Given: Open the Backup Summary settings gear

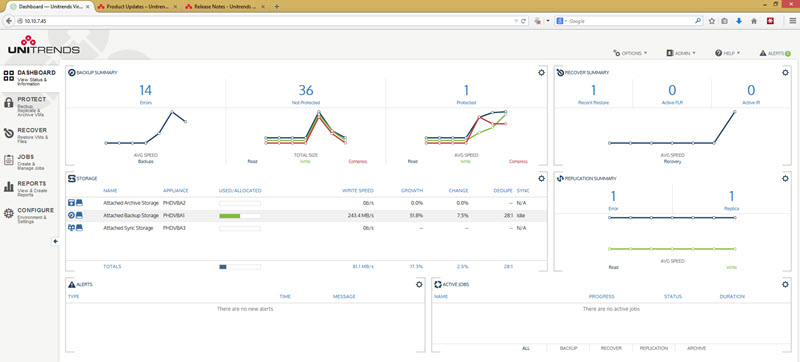Looking at the screenshot, I should (541, 72).
